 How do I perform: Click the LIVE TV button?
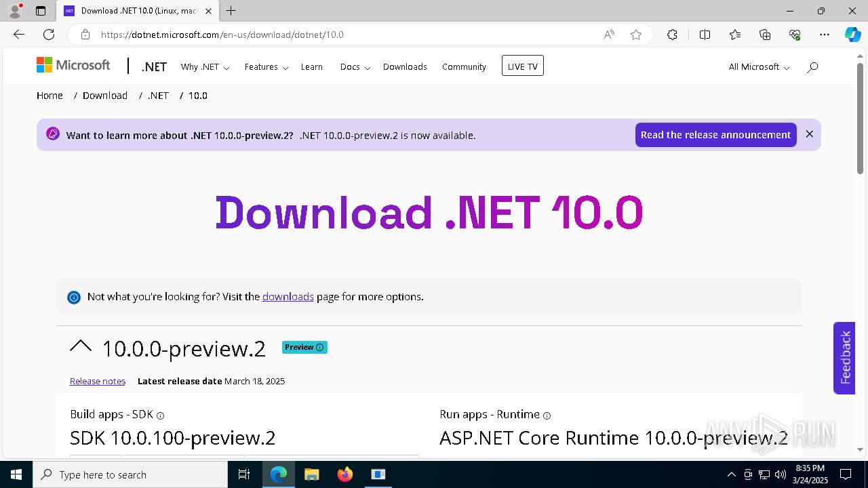click(x=523, y=66)
